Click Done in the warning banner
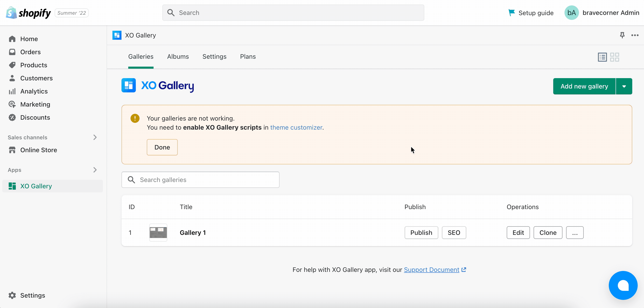644x308 pixels. point(162,147)
